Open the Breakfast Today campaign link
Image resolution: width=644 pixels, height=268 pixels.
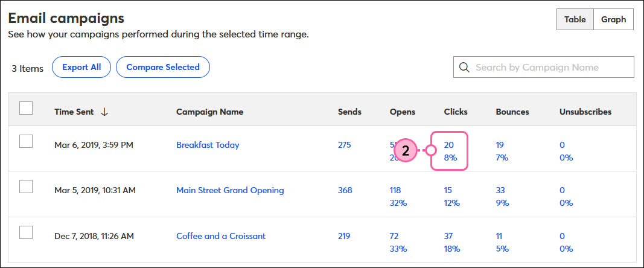click(x=208, y=145)
